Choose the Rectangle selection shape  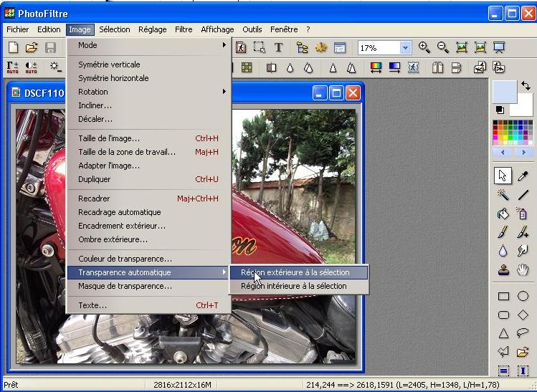click(503, 296)
